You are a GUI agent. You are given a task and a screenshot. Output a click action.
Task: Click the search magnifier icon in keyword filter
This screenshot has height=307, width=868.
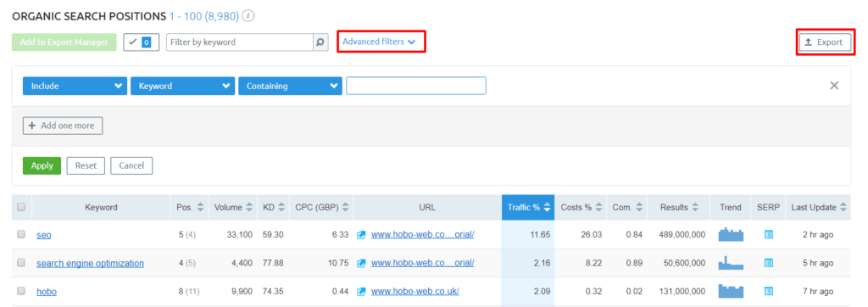click(x=320, y=42)
